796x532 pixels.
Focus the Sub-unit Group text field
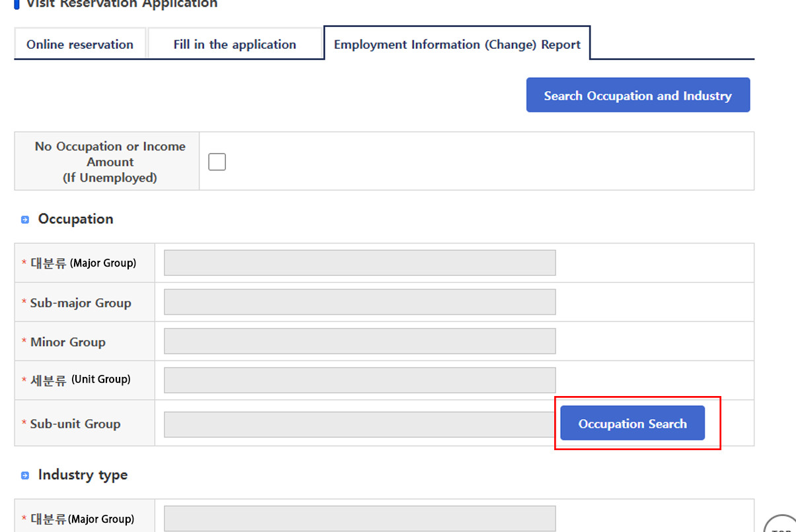(359, 424)
